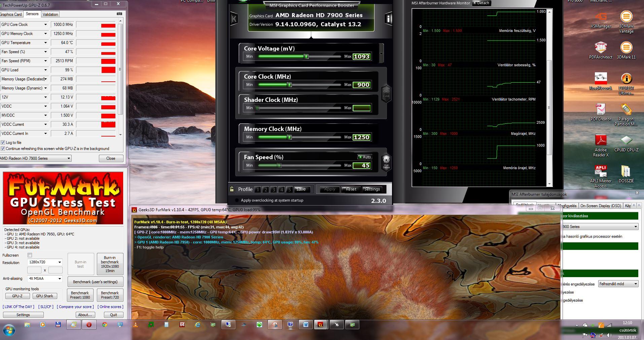The image size is (644, 340).
Task: Open the GPU Core Clock sensor dropdown
Action: (45, 25)
